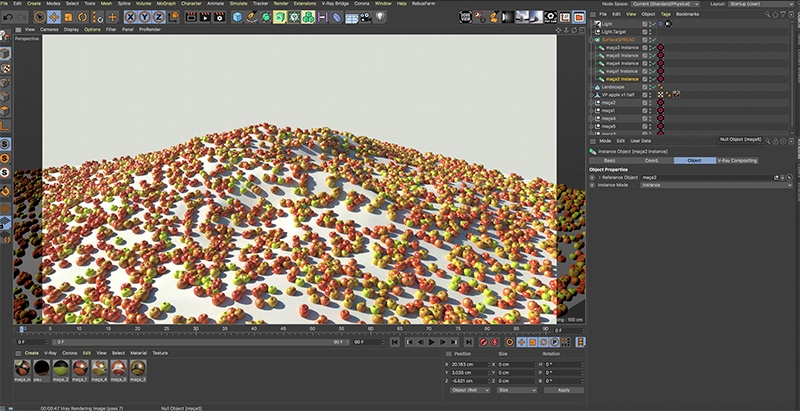
Task: Click the Position X value field
Action: 470,364
